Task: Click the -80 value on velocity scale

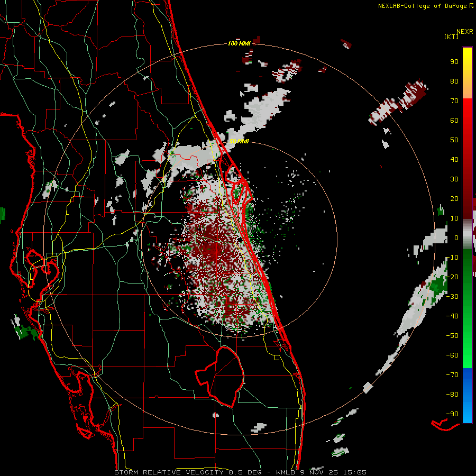Action: coord(452,395)
